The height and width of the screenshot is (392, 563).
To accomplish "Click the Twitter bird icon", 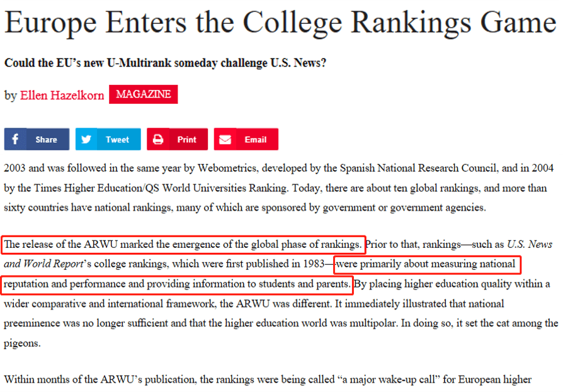I will pos(86,139).
